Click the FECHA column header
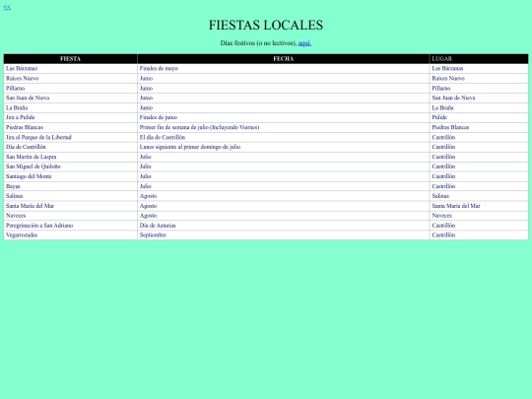Image resolution: width=532 pixels, height=399 pixels. 284,59
